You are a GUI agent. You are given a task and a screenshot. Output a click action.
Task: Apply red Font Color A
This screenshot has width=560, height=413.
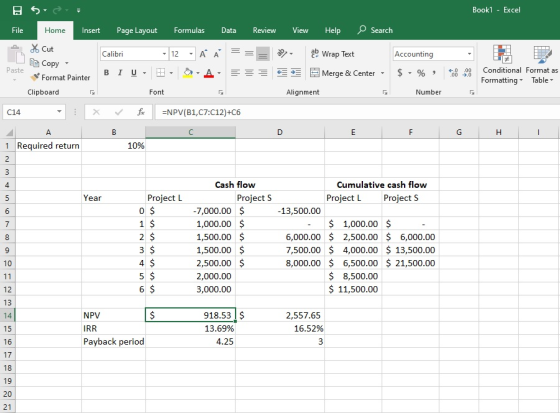pos(209,73)
